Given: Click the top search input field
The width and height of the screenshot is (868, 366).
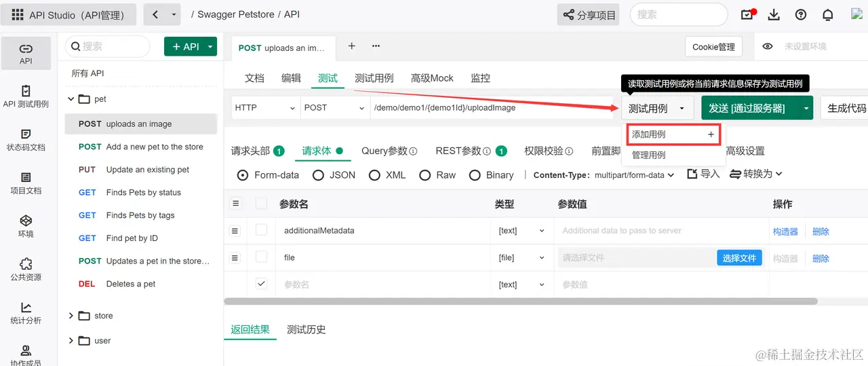Looking at the screenshot, I should pyautogui.click(x=679, y=14).
